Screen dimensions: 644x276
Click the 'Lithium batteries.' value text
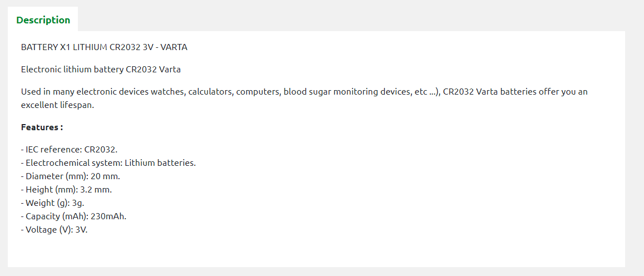[x=160, y=163]
